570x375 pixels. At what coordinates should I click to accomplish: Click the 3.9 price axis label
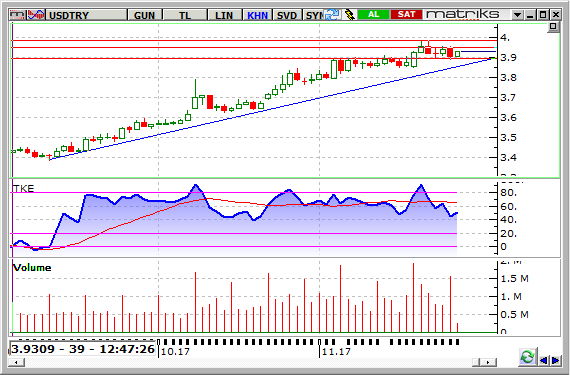click(508, 57)
